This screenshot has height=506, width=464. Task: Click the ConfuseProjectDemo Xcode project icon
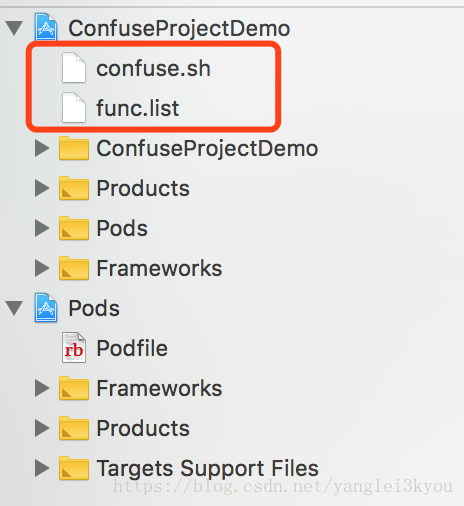click(46, 27)
